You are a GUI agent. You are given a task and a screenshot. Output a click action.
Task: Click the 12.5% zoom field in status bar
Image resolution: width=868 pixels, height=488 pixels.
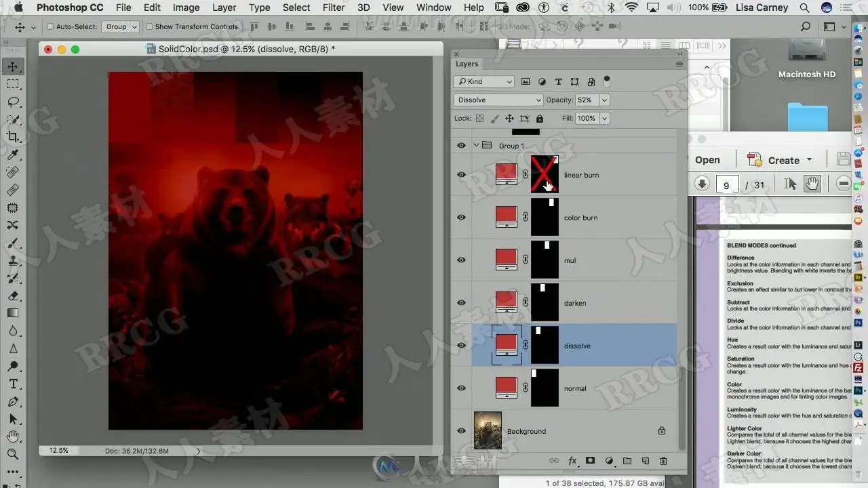pyautogui.click(x=59, y=450)
